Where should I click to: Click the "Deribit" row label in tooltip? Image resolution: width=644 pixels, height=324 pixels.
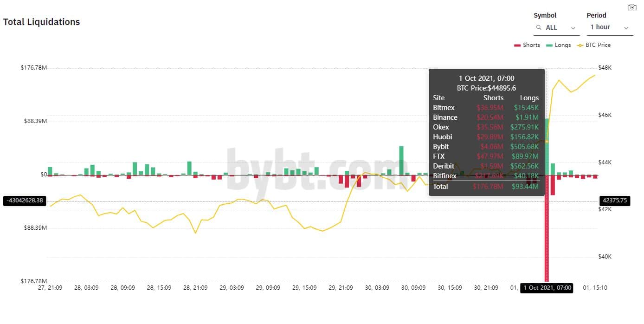click(x=444, y=166)
